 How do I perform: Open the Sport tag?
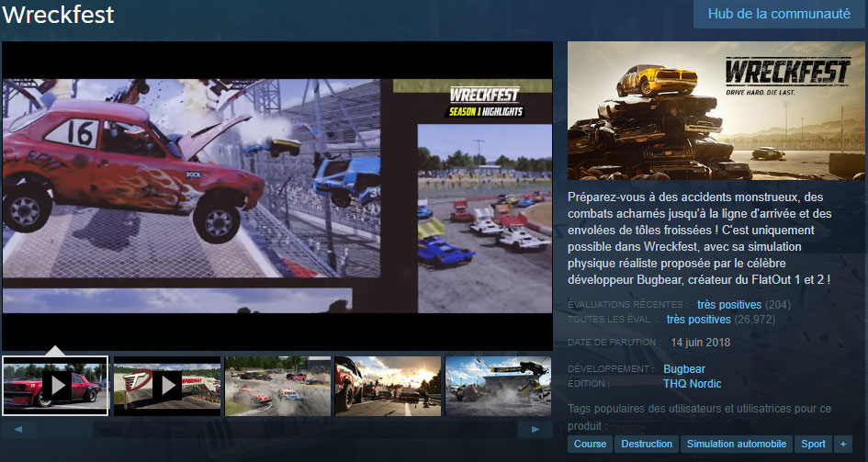[x=813, y=444]
